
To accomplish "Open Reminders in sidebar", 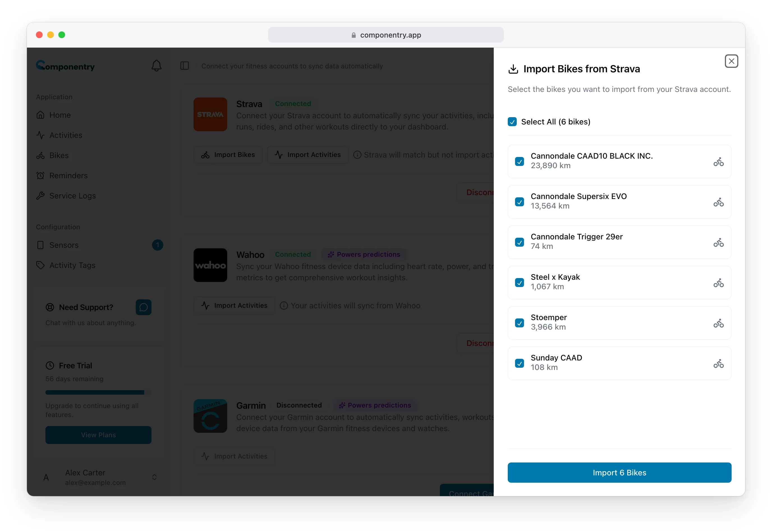I will [x=98, y=175].
